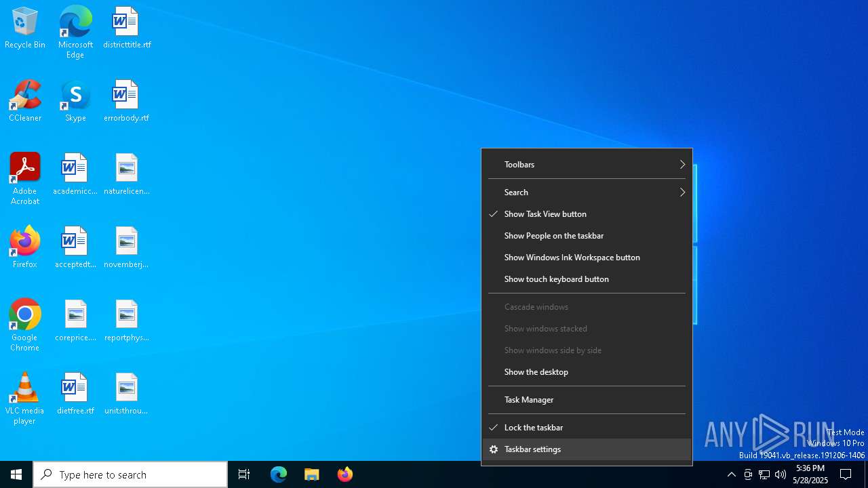The width and height of the screenshot is (868, 488).
Task: Select the Skype desktop shortcut
Action: pos(75,101)
